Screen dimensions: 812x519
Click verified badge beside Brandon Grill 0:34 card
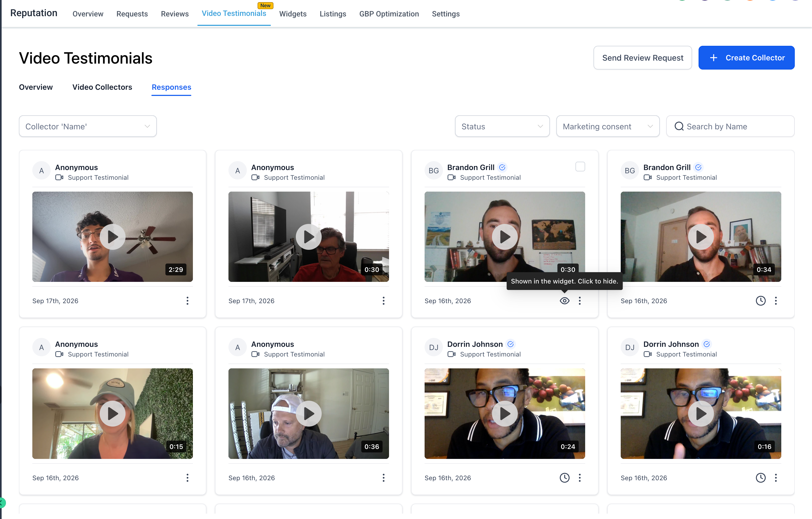(698, 167)
